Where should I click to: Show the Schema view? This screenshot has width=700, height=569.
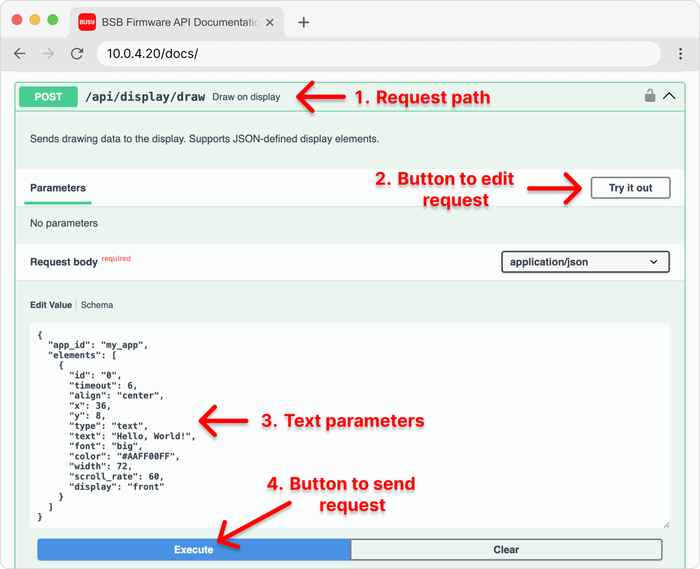(x=97, y=305)
